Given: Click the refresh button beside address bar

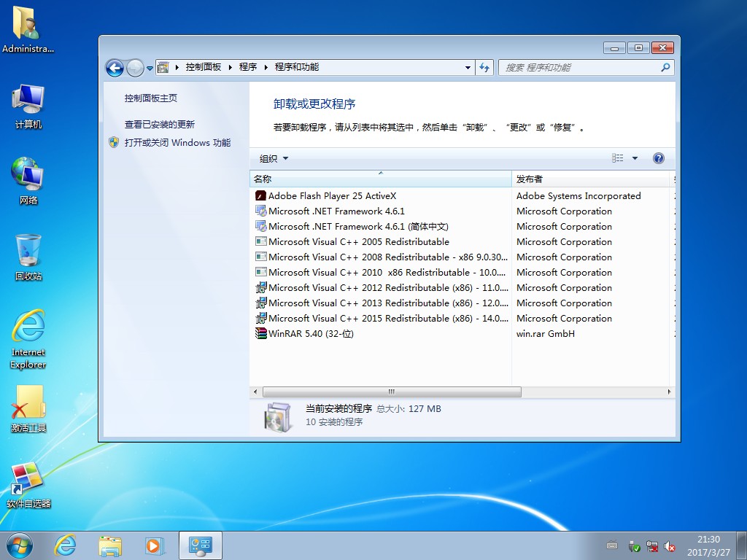Looking at the screenshot, I should [484, 68].
